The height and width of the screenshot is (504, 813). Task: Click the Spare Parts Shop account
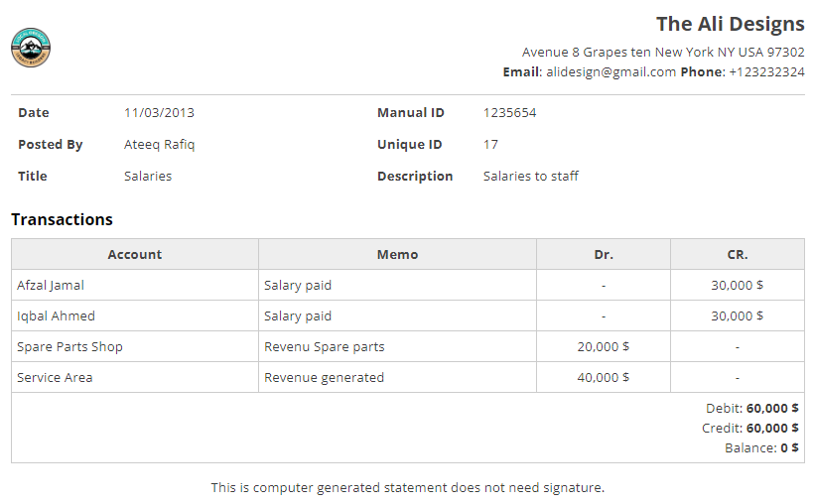tap(69, 346)
